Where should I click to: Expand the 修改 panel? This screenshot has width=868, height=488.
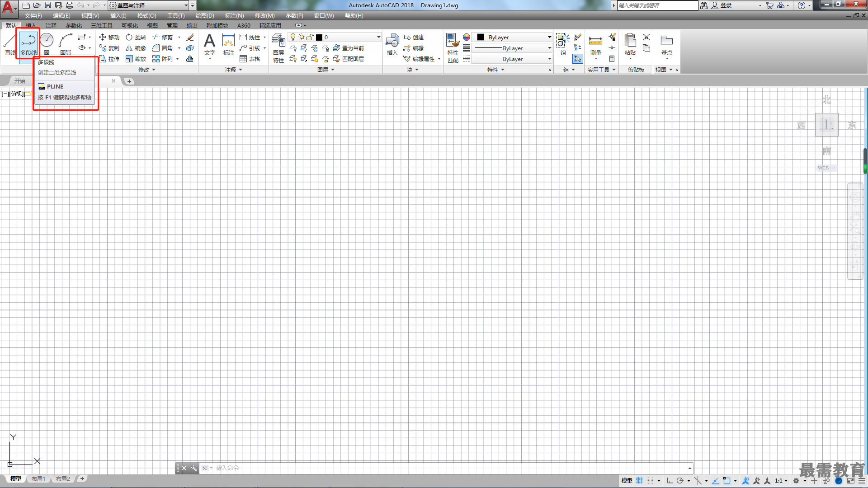tap(146, 70)
